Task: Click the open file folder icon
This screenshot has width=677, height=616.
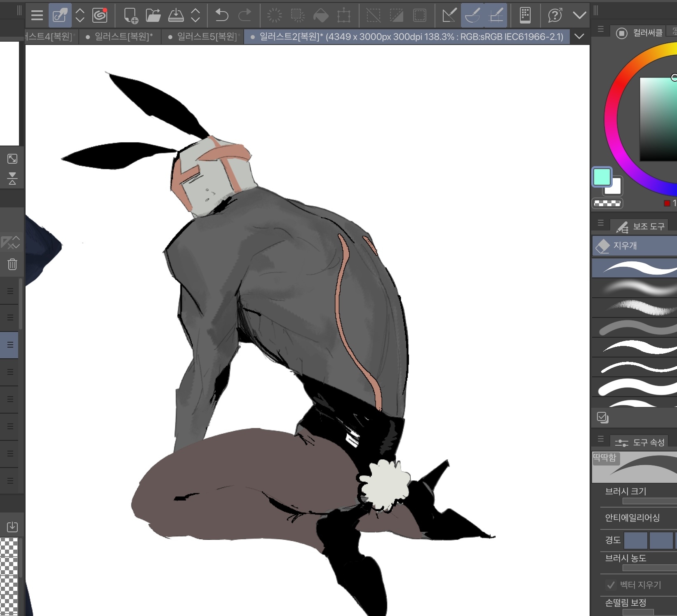Action: [153, 16]
